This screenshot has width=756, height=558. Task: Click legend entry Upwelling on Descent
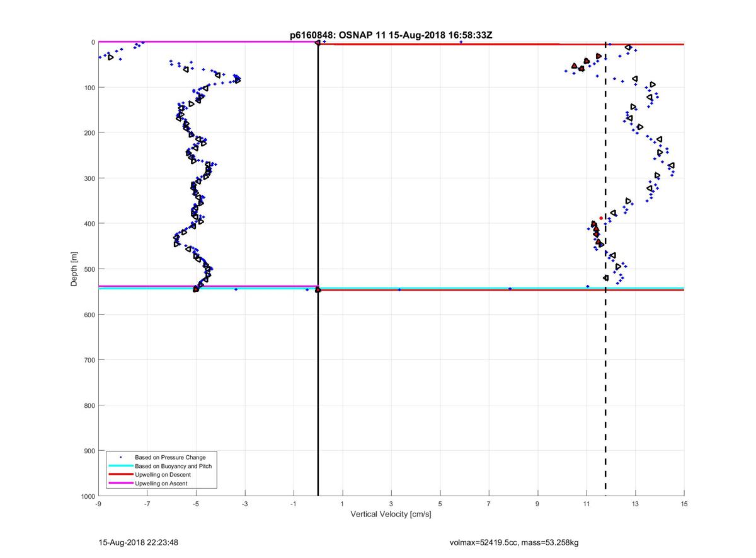(163, 475)
